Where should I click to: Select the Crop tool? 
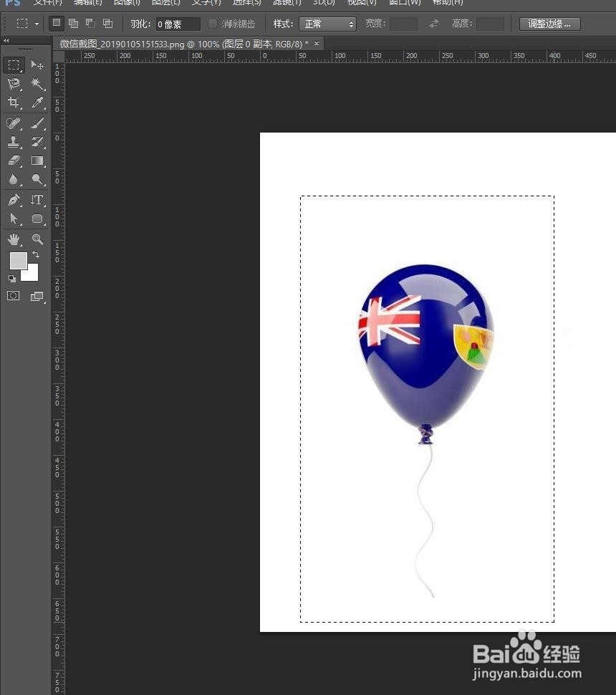click(x=14, y=102)
